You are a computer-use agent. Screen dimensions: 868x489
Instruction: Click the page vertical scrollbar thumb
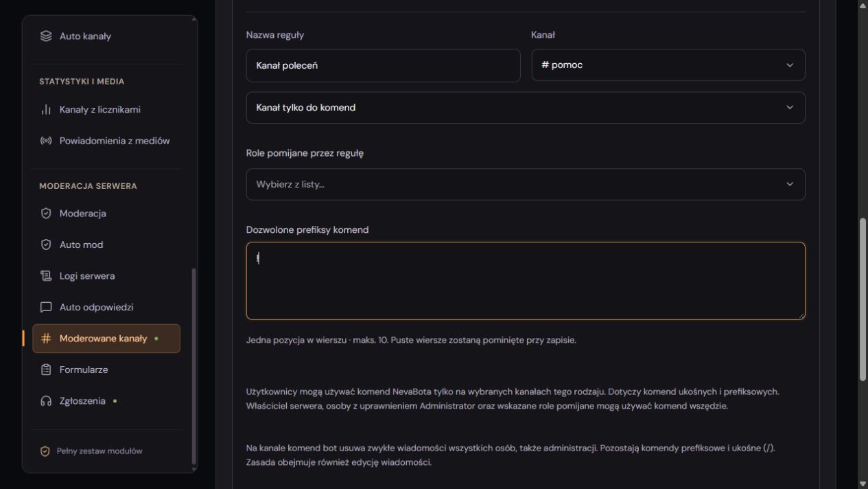pos(863,299)
